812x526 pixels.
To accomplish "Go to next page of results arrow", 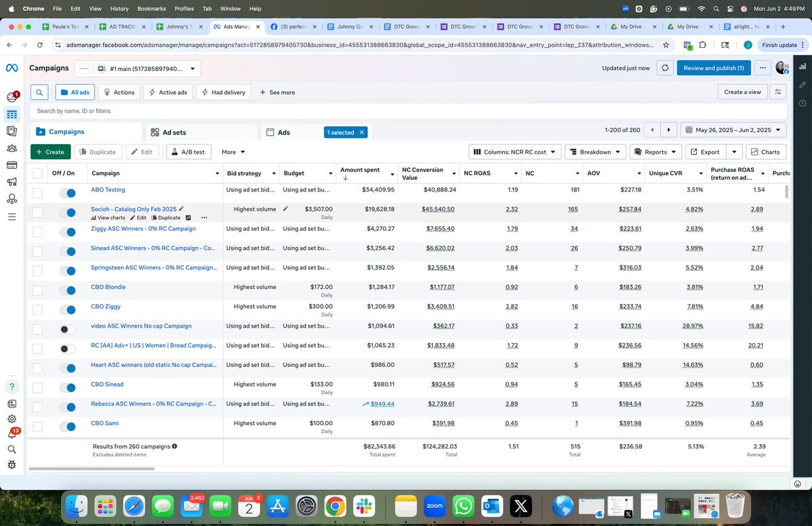I will click(669, 130).
